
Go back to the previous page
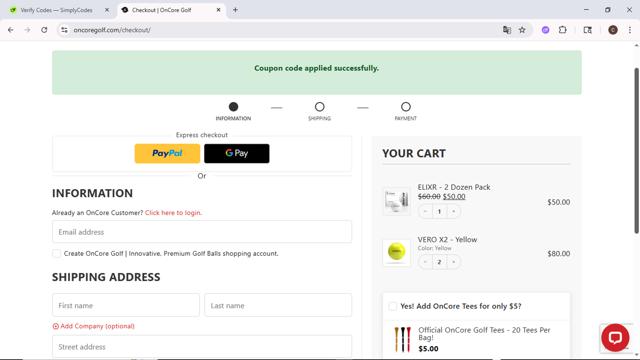[11, 30]
